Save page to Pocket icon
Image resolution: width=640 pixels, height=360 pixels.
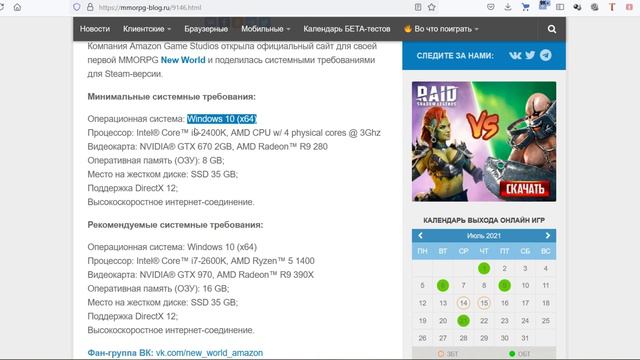click(x=491, y=7)
